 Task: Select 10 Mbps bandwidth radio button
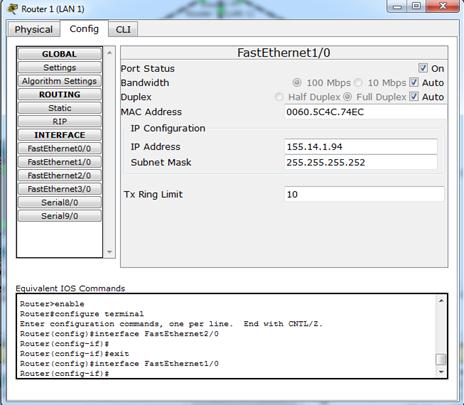coord(358,82)
